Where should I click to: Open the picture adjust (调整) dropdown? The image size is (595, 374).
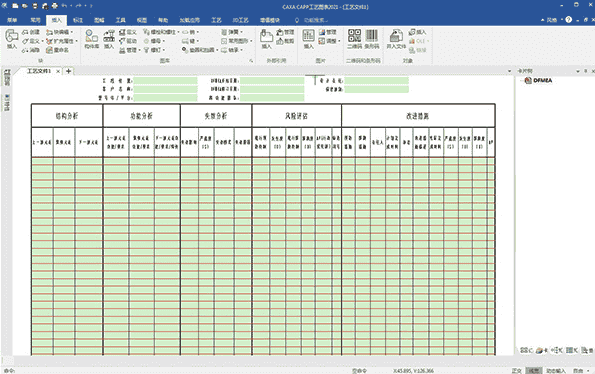click(329, 41)
